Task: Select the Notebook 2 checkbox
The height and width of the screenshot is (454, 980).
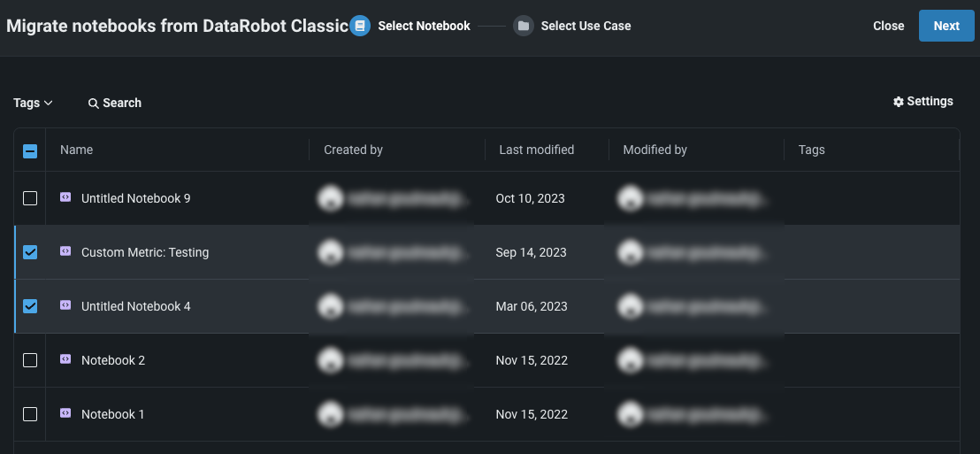Action: (30, 360)
